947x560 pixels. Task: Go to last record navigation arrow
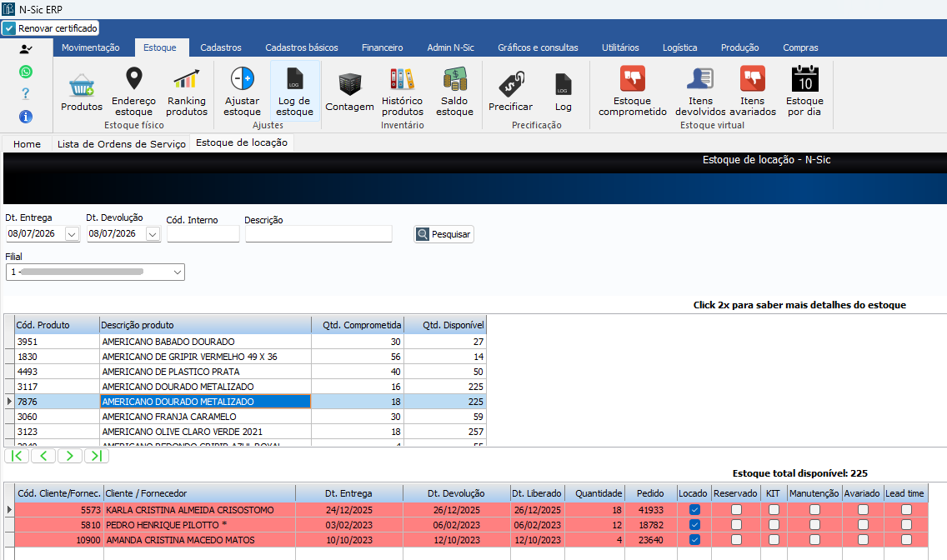97,456
